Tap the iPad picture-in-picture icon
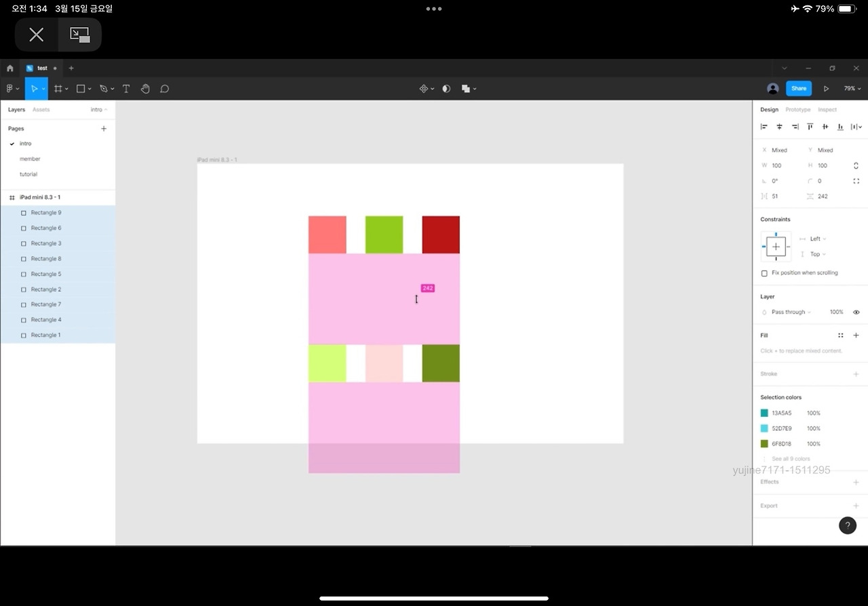Viewport: 868px width, 606px height. [x=80, y=35]
